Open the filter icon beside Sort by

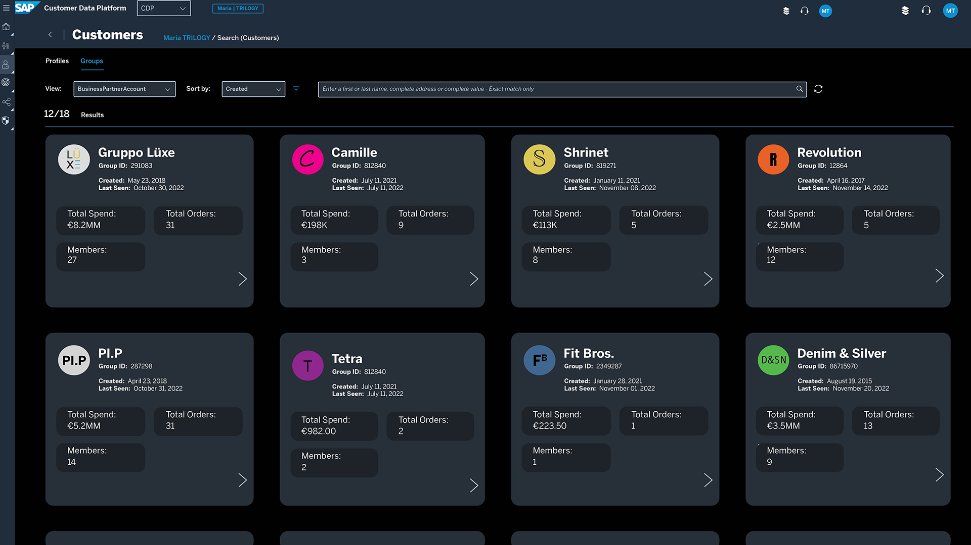click(x=296, y=89)
